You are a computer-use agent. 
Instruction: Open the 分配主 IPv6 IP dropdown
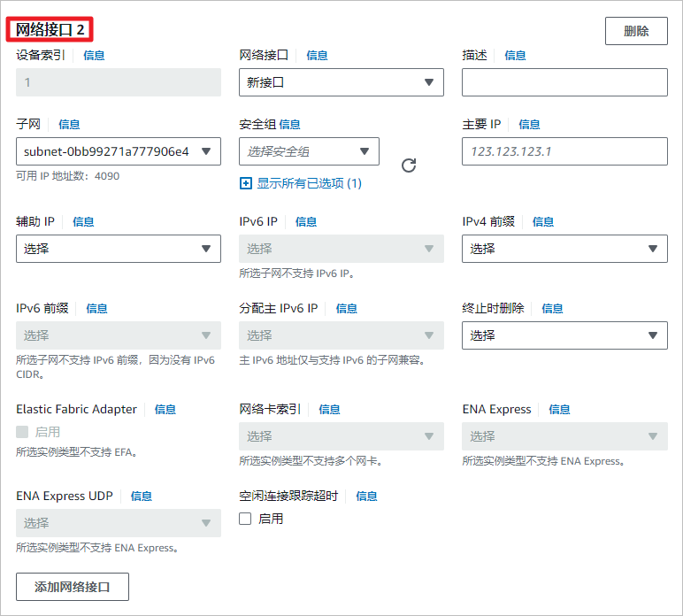(341, 335)
